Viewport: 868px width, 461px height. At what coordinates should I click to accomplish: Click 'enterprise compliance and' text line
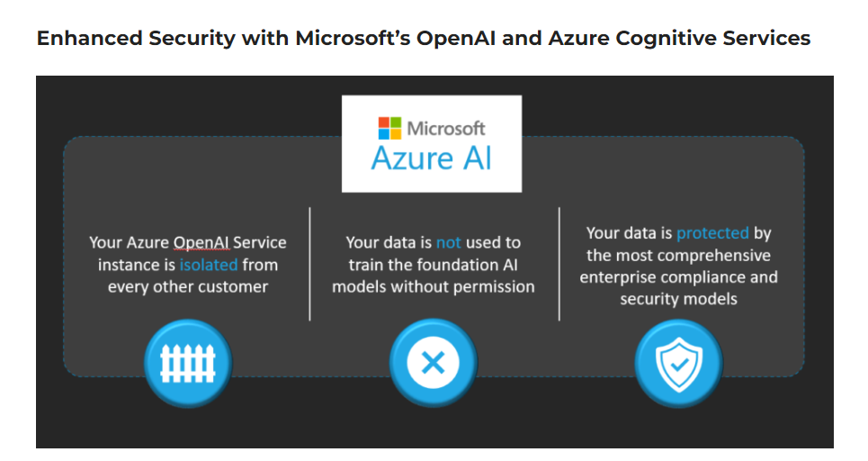679,277
